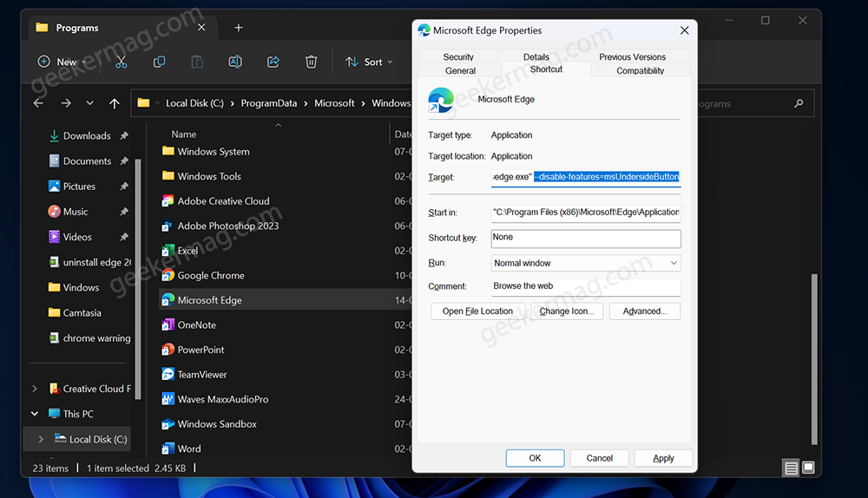Open Downloads in the sidebar

point(86,135)
